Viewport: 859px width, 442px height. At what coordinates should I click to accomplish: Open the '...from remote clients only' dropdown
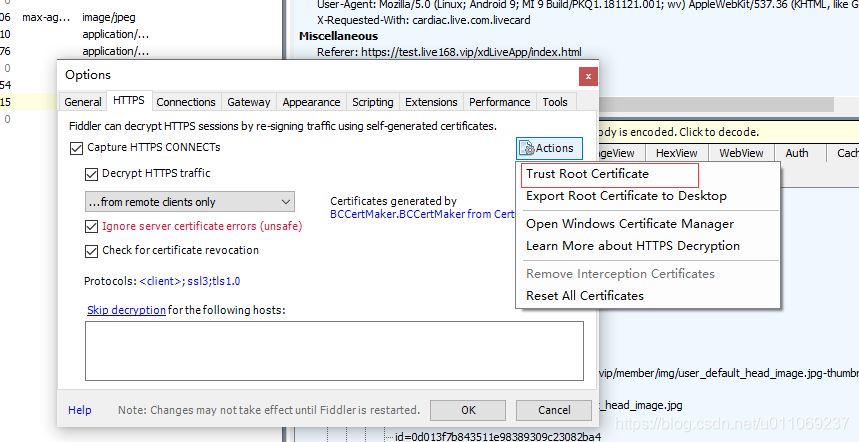(190, 202)
